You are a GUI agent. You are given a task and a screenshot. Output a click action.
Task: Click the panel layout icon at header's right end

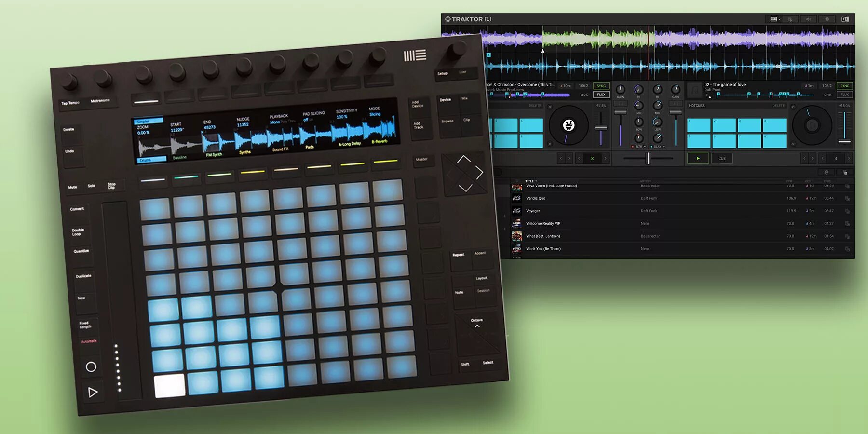click(845, 19)
